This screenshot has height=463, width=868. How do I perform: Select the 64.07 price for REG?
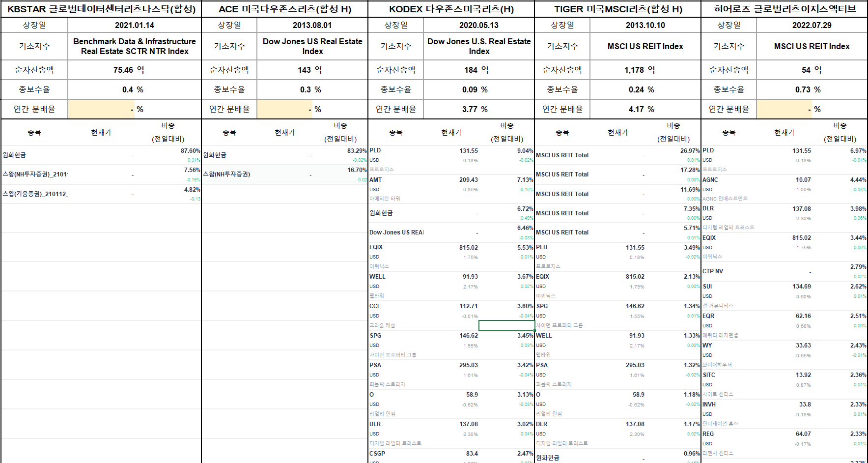click(804, 434)
